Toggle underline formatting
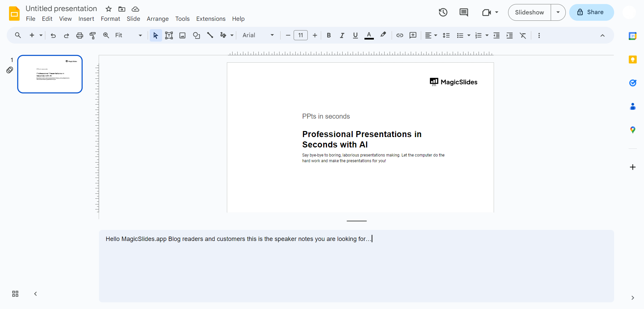644x309 pixels. point(355,35)
